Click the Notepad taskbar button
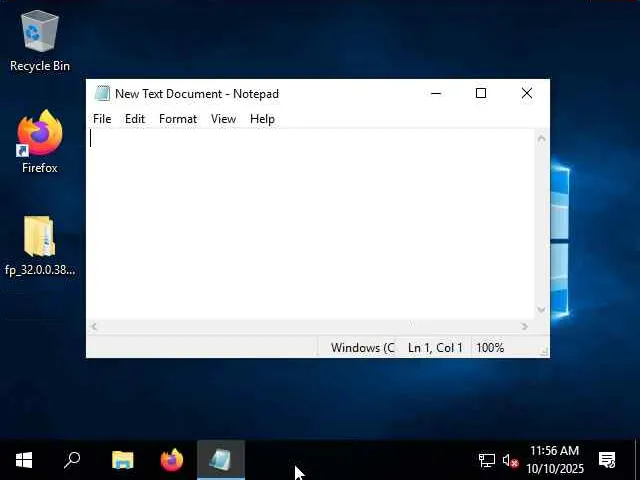Viewport: 640px width, 480px height. point(221,460)
